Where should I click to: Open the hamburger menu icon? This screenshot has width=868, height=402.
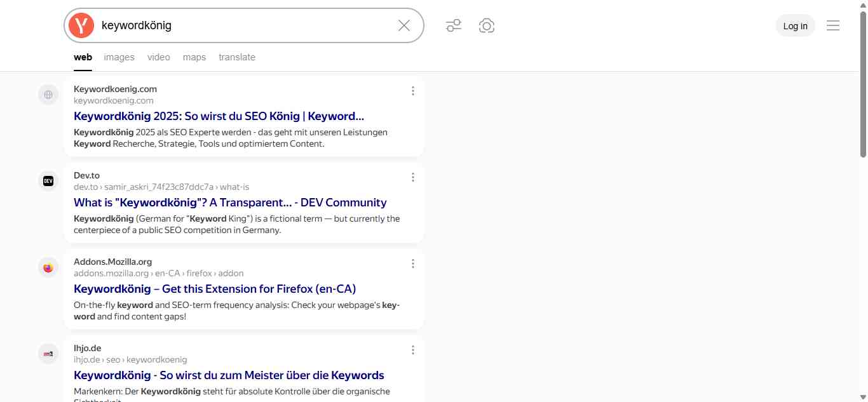coord(833,25)
